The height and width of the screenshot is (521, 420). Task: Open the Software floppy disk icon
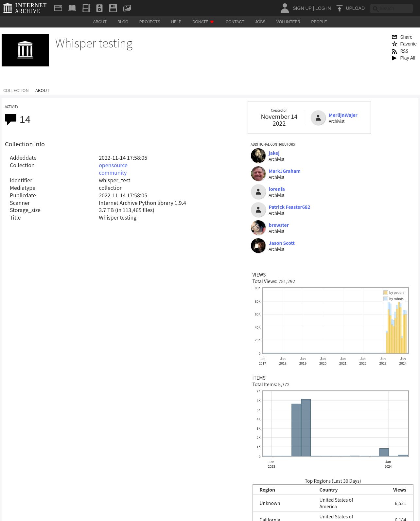tap(113, 8)
